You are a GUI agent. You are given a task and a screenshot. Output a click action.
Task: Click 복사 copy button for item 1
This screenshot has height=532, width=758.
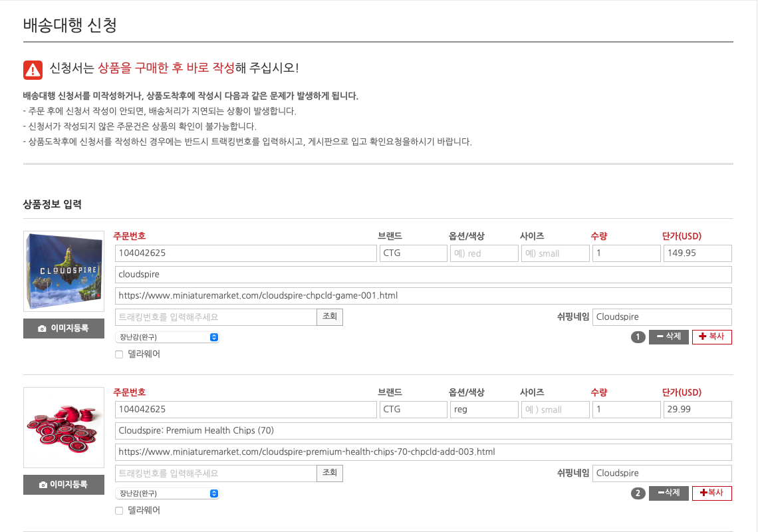711,336
